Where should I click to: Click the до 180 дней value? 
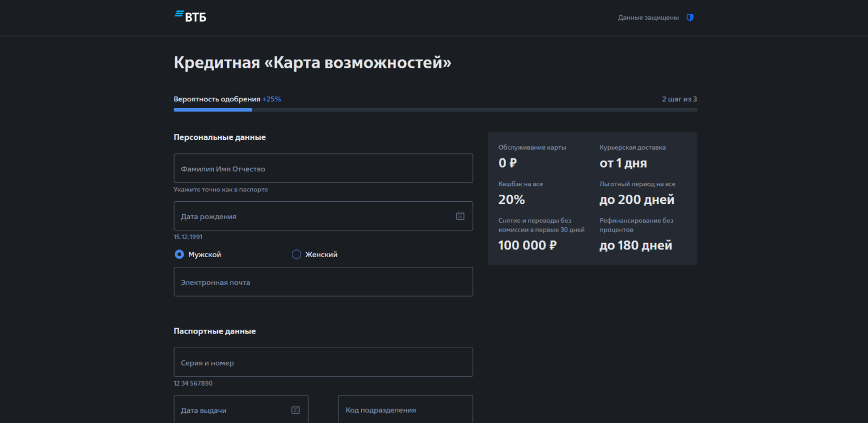click(x=636, y=245)
